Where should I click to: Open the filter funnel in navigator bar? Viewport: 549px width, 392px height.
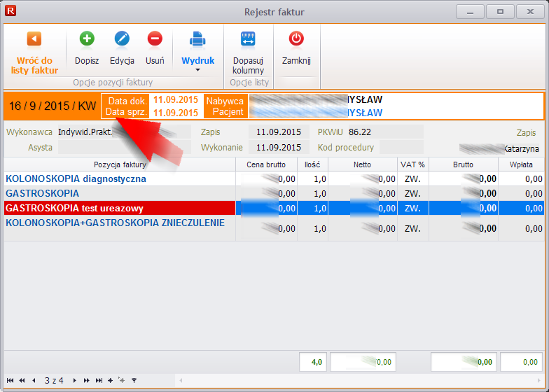[134, 380]
